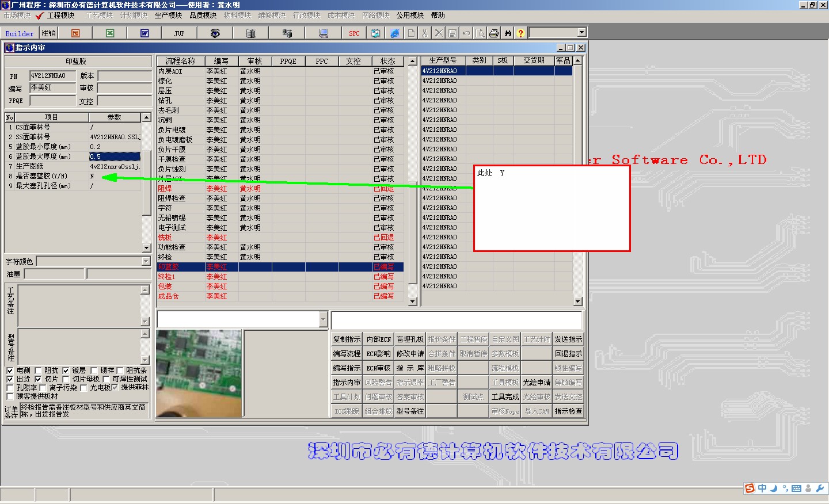The height and width of the screenshot is (504, 829).
Task: Check the 孔隙率 checkbox
Action: pyautogui.click(x=10, y=388)
